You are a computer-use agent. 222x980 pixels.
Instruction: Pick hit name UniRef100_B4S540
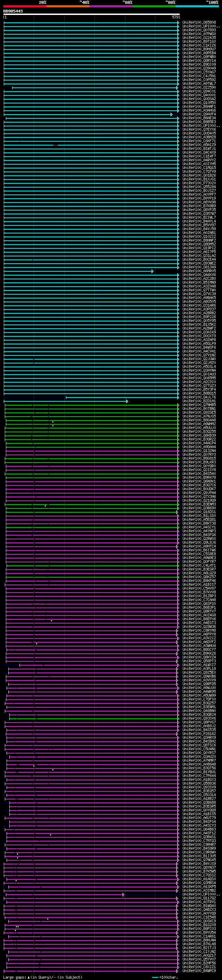[x=199, y=473]
